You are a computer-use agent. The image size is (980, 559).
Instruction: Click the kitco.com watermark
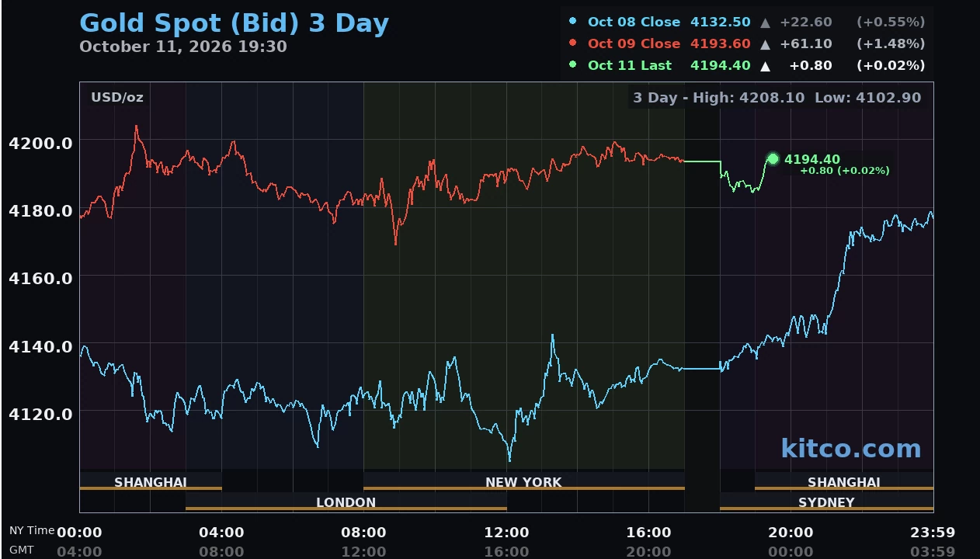tap(850, 448)
